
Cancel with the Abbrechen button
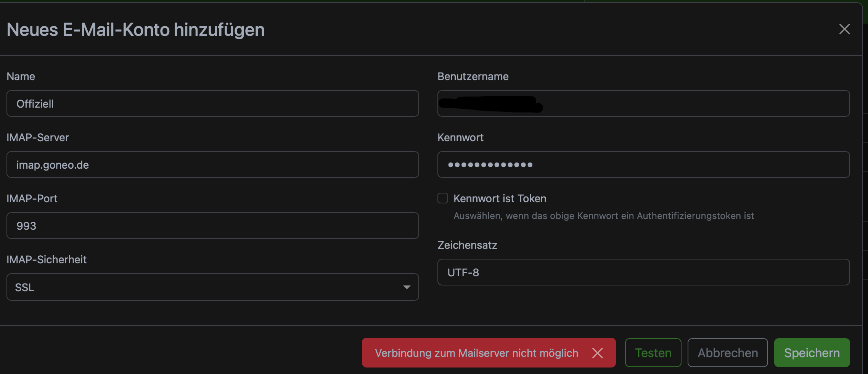coord(728,353)
